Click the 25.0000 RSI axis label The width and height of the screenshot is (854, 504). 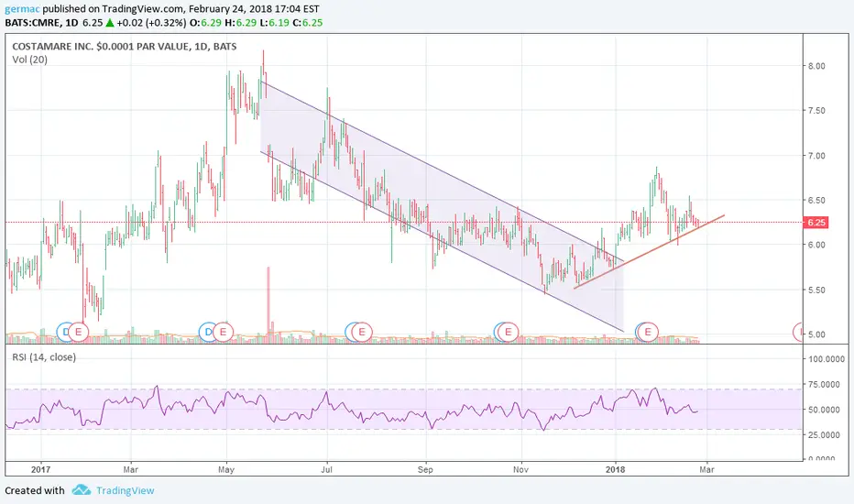[824, 434]
